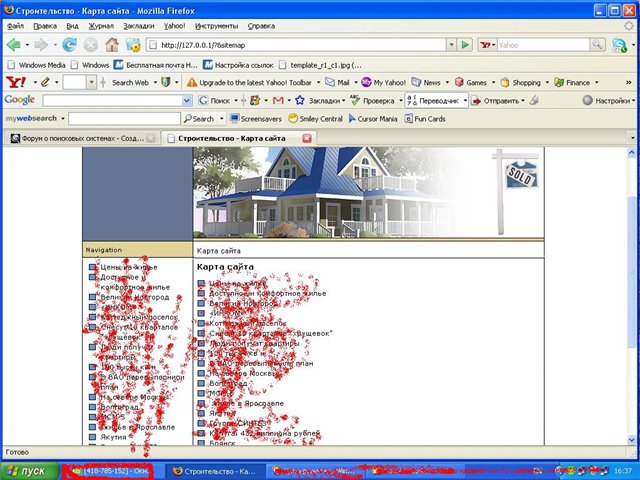Screen dimensions: 640x480
Task: Open Настройки on Google toolbar
Action: (x=606, y=100)
